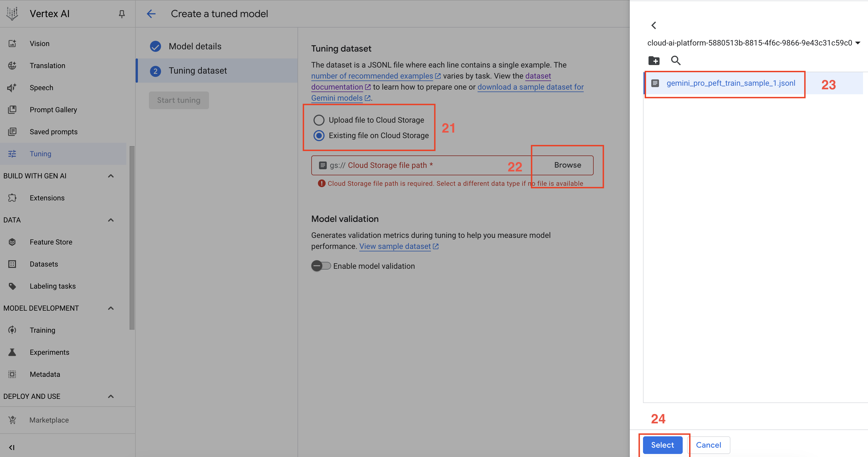This screenshot has height=457, width=868.
Task: Click the jsonl file document icon
Action: [655, 83]
